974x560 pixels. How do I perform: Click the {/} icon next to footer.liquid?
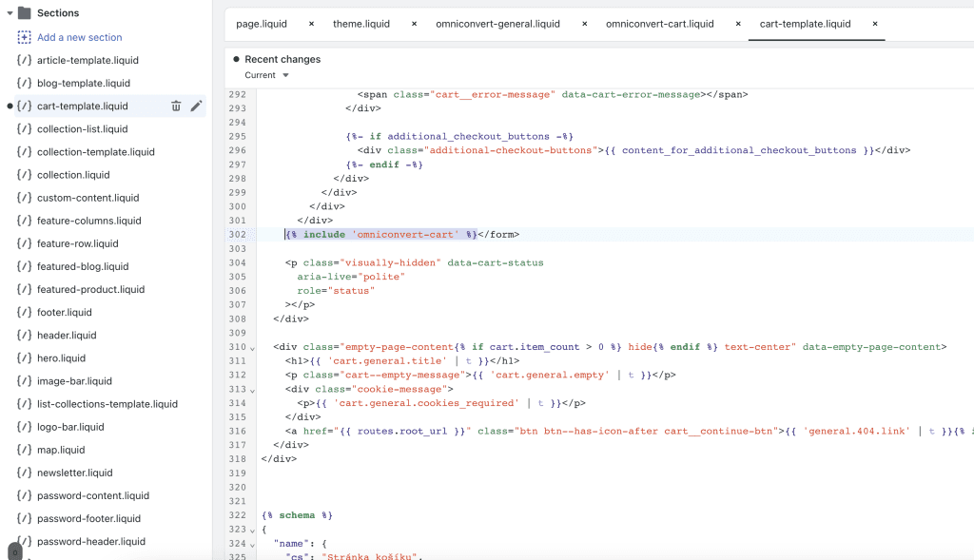(24, 312)
